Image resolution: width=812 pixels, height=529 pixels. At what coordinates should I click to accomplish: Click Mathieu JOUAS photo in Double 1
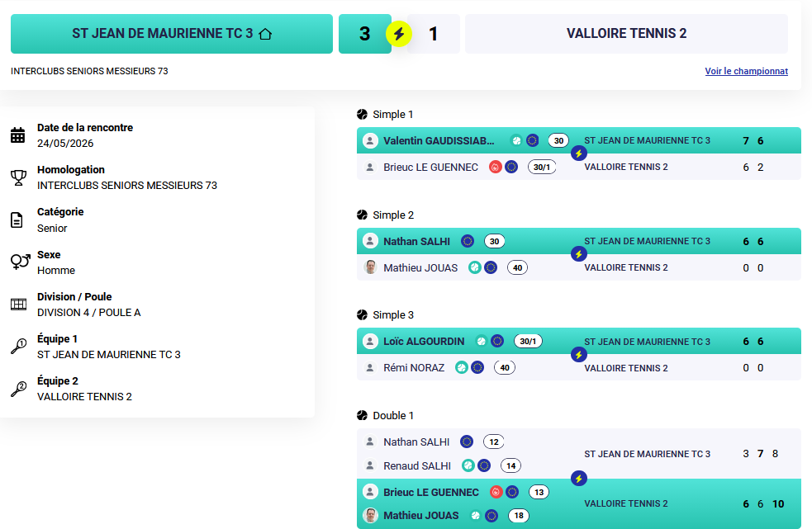click(370, 516)
